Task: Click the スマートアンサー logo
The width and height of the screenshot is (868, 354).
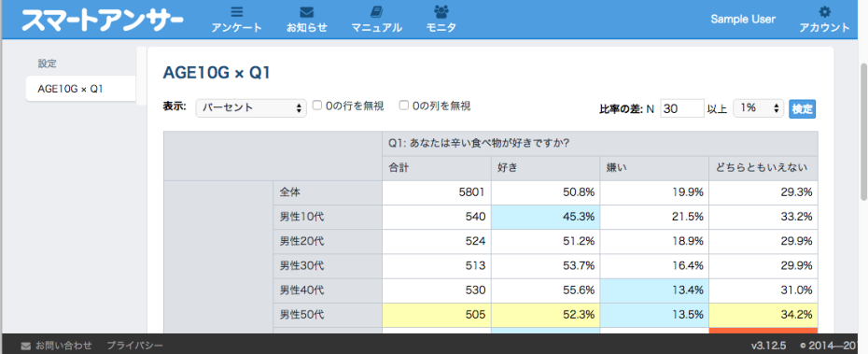Action: coord(103,20)
